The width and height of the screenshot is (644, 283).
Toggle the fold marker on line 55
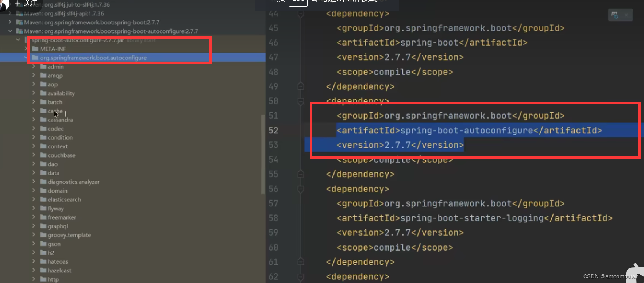pos(301,174)
